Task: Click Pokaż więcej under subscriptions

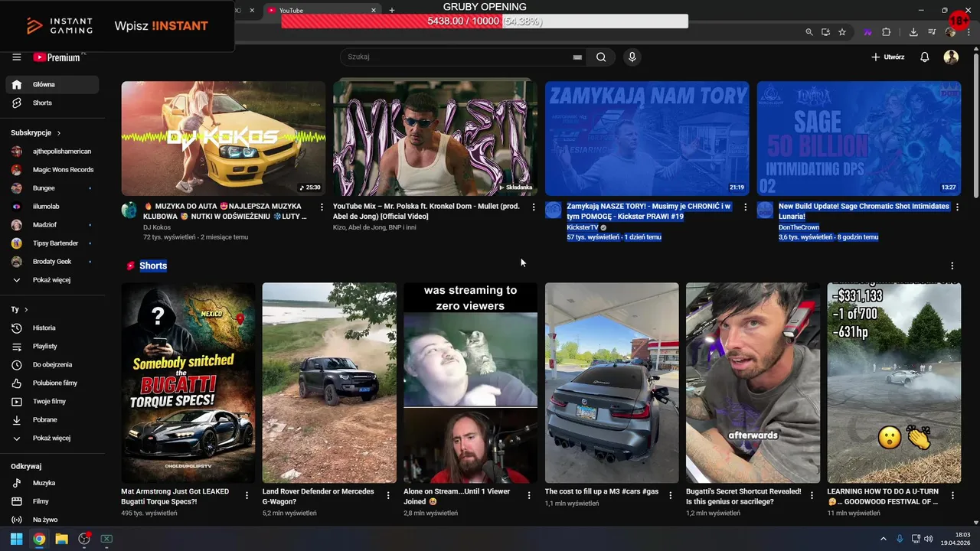Action: point(52,280)
